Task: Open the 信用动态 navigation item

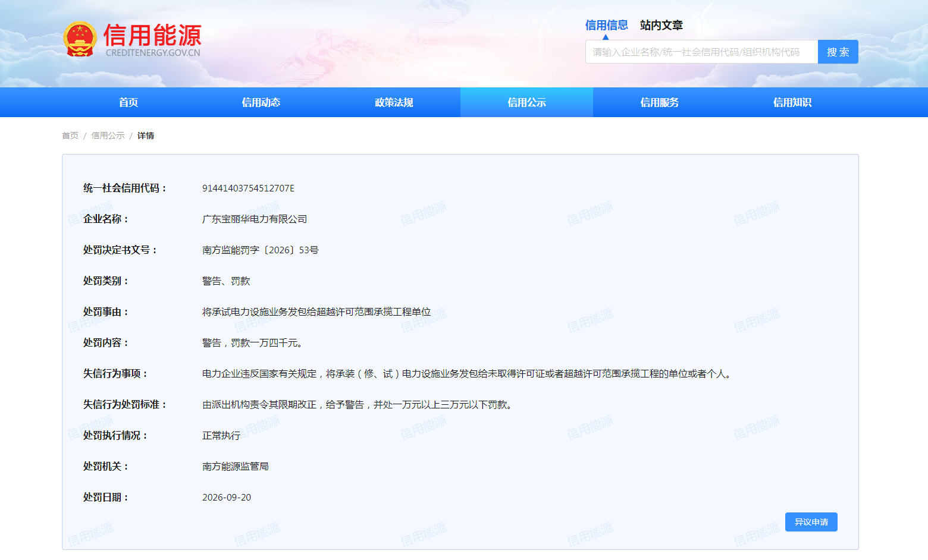Action: (x=261, y=102)
